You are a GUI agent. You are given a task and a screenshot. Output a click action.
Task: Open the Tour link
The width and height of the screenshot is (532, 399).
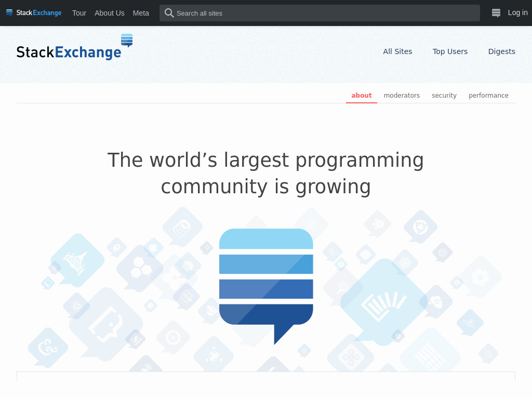click(79, 13)
